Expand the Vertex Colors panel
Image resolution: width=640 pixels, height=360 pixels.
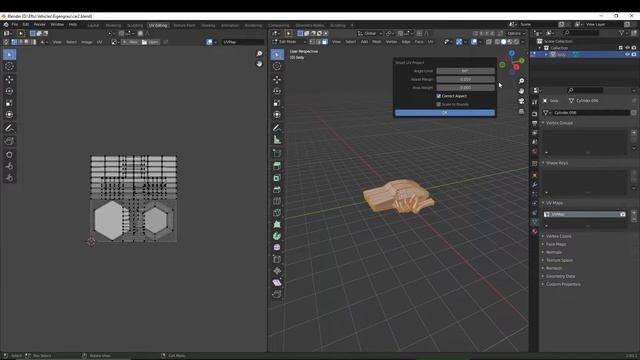coord(543,236)
